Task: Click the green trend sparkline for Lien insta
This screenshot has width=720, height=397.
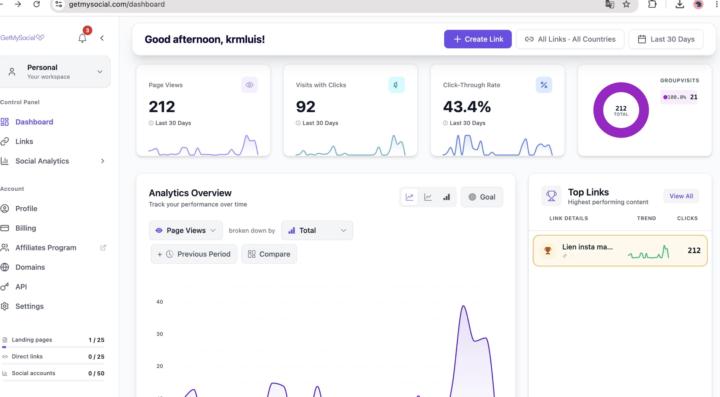Action: coord(648,252)
